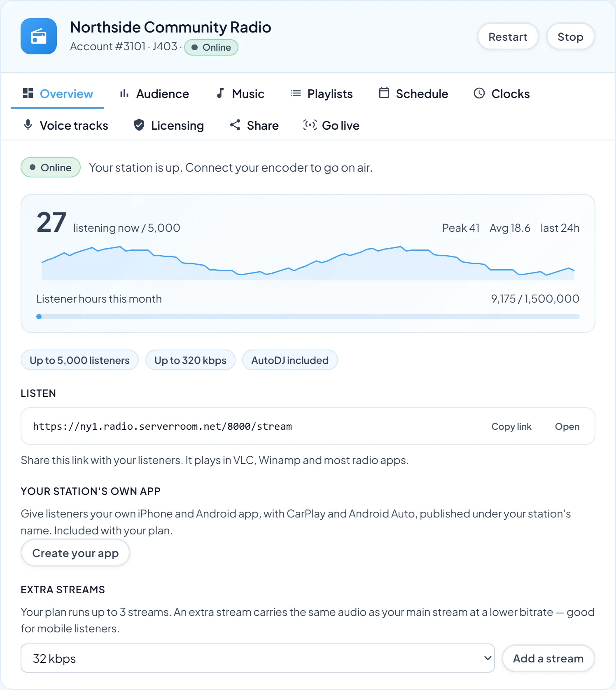This screenshot has height=690, width=616.
Task: Open the Clocks tab
Action: [x=502, y=94]
